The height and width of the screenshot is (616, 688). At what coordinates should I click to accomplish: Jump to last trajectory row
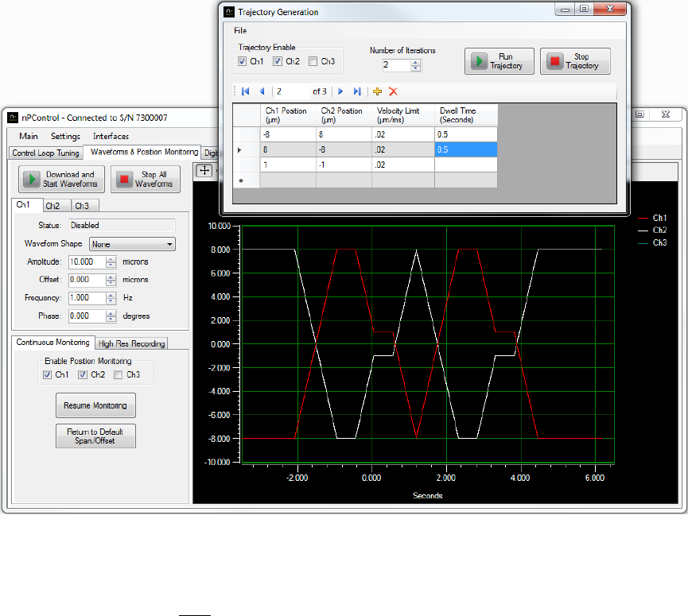coord(357,91)
